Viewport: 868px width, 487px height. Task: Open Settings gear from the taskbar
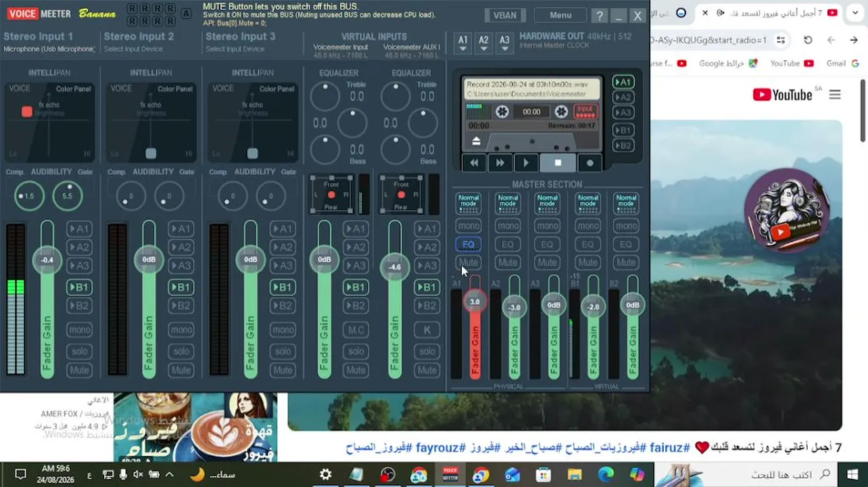tap(326, 475)
